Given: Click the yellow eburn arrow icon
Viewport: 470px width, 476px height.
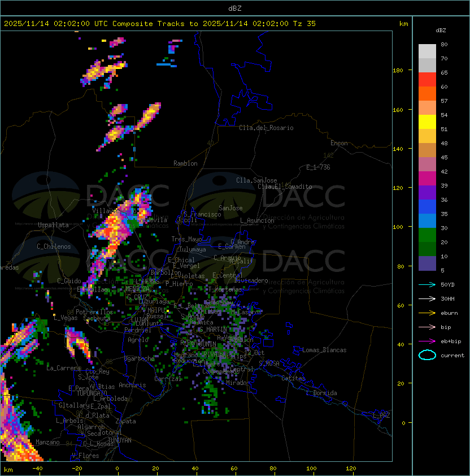Looking at the screenshot, I should [427, 313].
